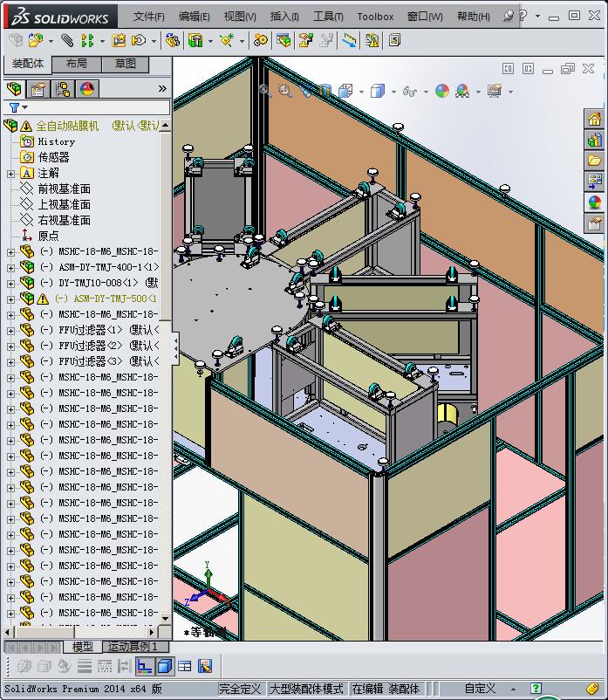The width and height of the screenshot is (608, 700).
Task: Expand the 注解 annotations node
Action: [10, 174]
